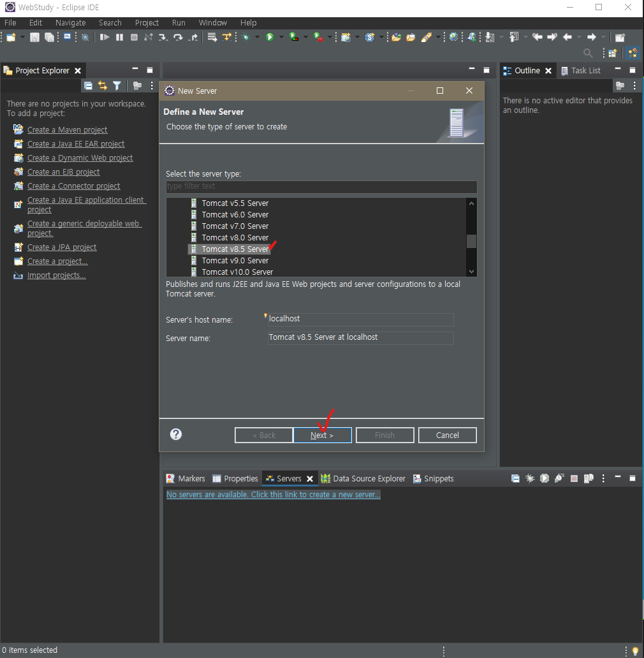Click the Open Perspective icon
This screenshot has height=658, width=644.
pyautogui.click(x=613, y=53)
